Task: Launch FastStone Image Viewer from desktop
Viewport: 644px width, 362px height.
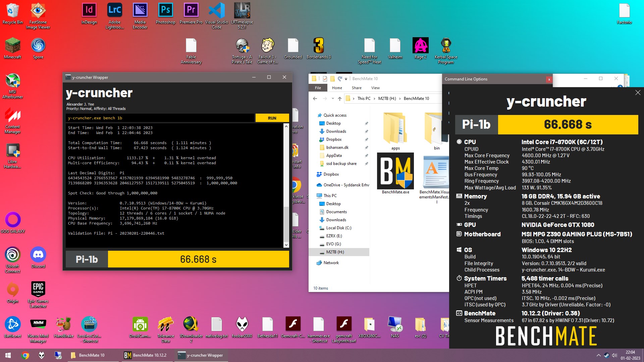Action: point(38,16)
